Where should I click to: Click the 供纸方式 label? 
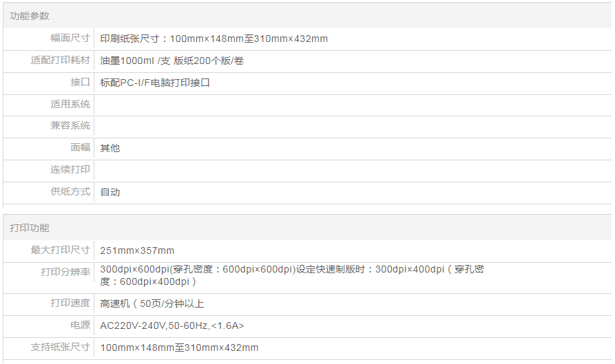click(70, 192)
